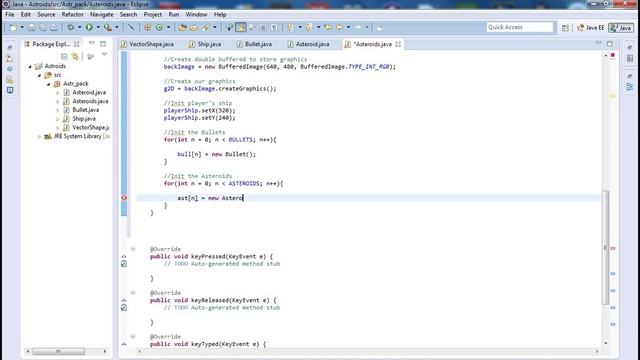Switch to Java EE perspective
Screen dimensions: 640x360
(x=590, y=28)
